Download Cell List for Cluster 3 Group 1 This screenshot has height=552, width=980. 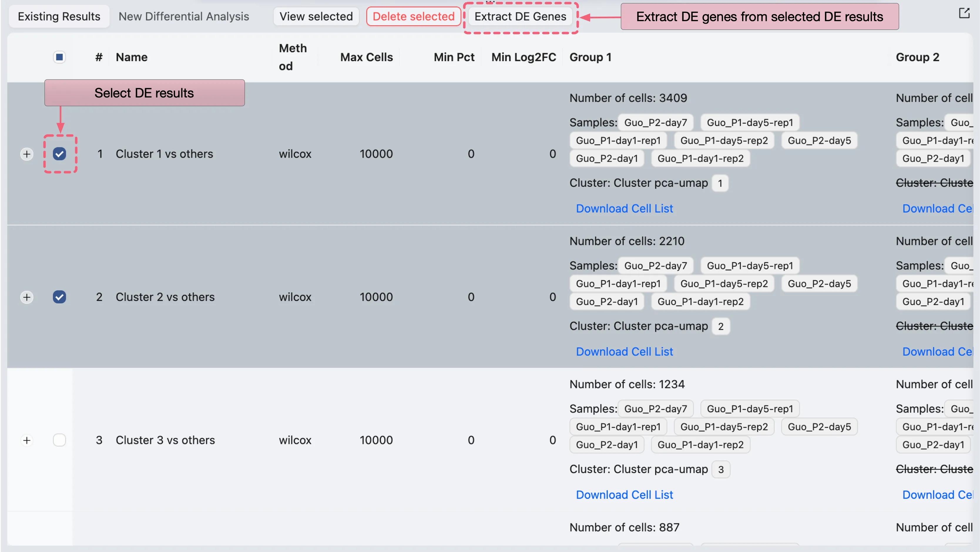pos(624,494)
